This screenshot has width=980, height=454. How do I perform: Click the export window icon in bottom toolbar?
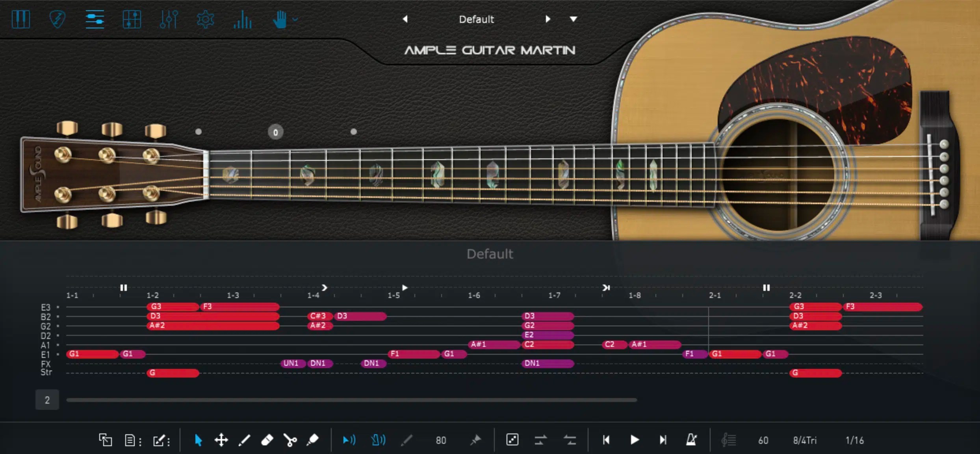(105, 440)
